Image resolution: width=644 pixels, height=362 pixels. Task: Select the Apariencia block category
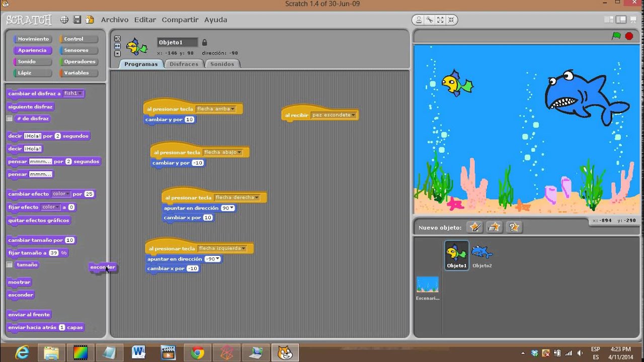[32, 50]
